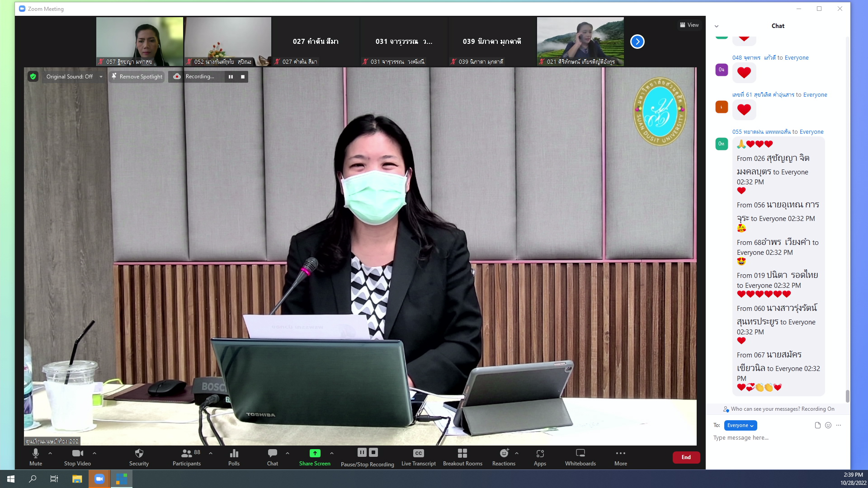Open audio options arrow beside Mute
The image size is (868, 488).
[50, 453]
